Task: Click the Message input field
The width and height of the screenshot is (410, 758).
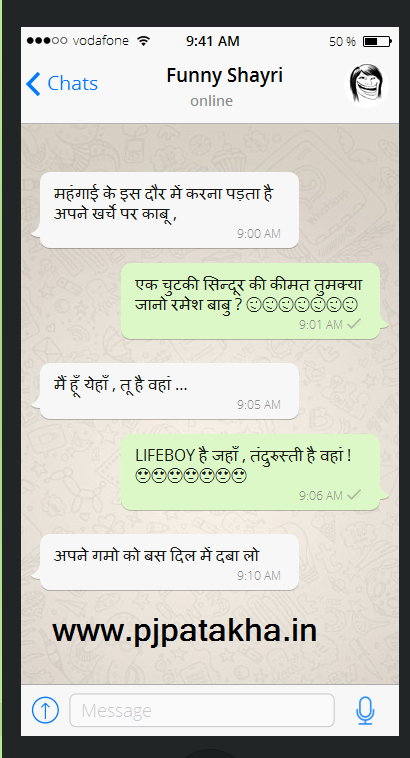Action: pos(202,710)
